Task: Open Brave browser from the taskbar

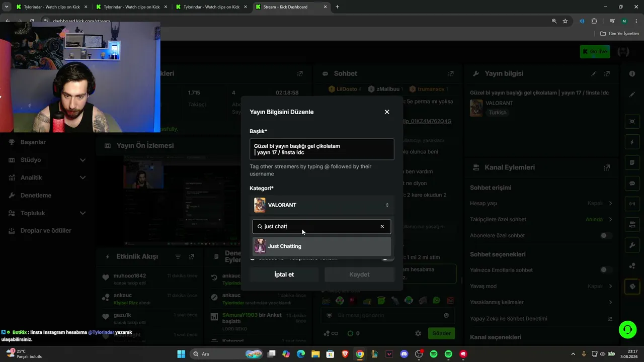Action: click(345, 354)
